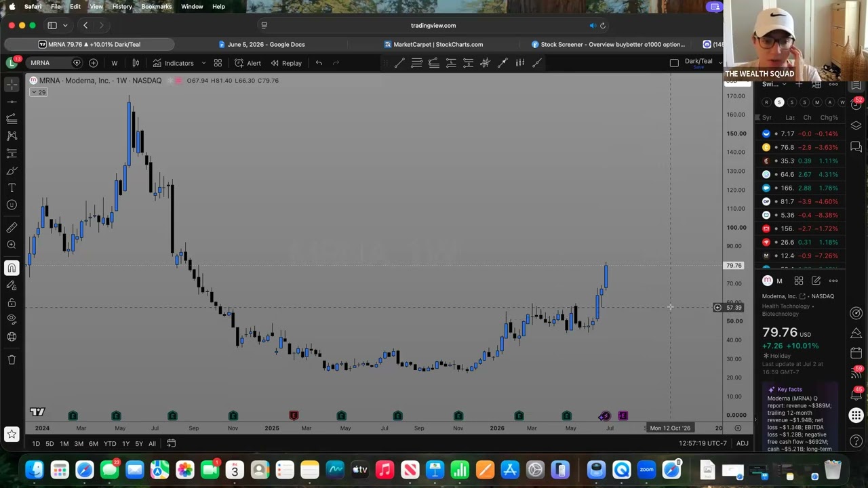Open the emoji/icons drawing tool
This screenshot has width=868, height=488.
[12, 205]
